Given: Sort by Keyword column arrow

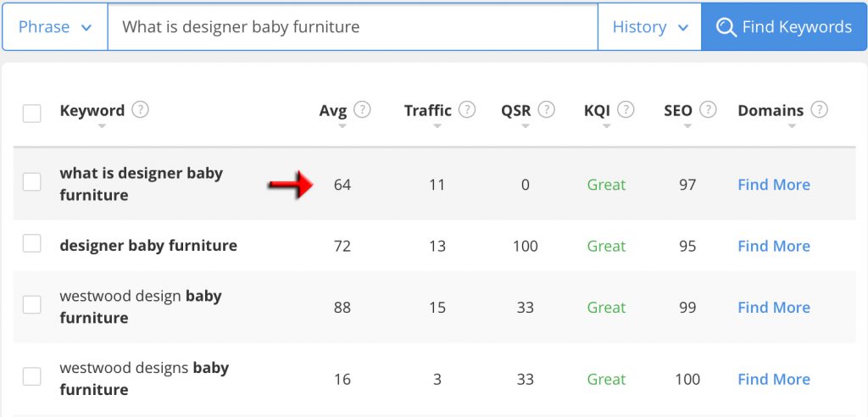Looking at the screenshot, I should pos(102,126).
